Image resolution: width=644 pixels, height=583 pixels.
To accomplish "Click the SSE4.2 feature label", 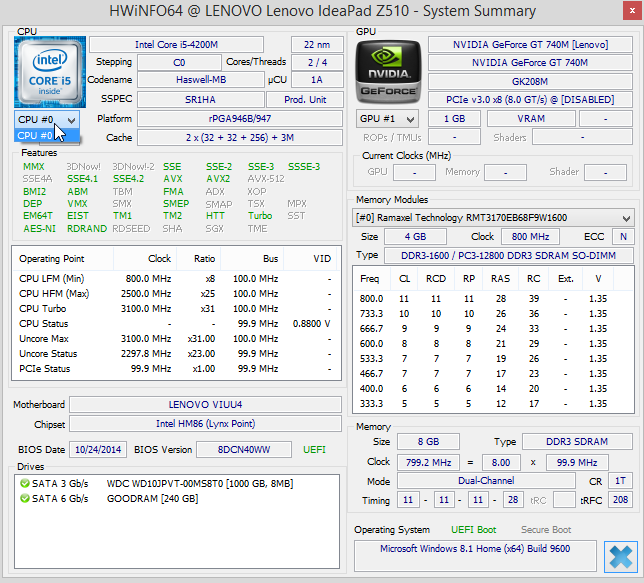I will (129, 179).
